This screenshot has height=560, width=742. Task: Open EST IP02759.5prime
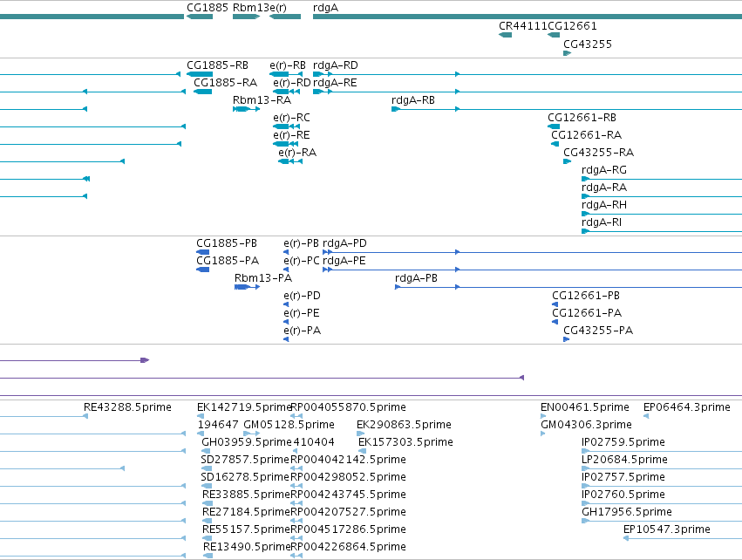(623, 442)
